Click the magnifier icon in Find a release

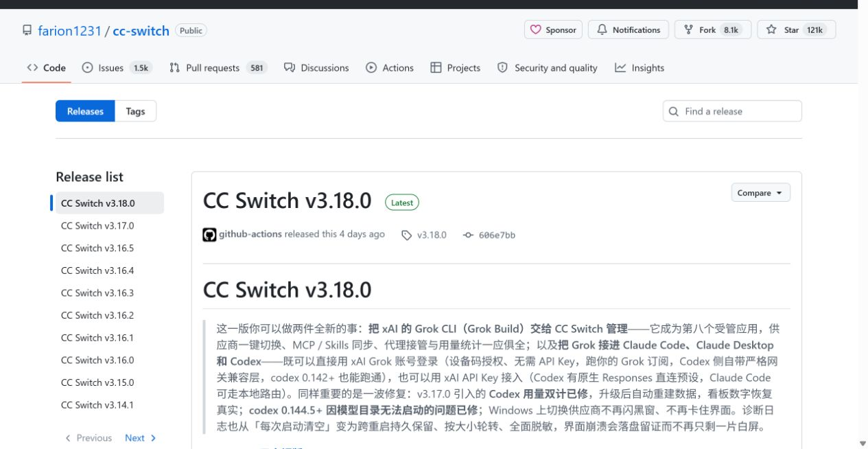point(674,111)
